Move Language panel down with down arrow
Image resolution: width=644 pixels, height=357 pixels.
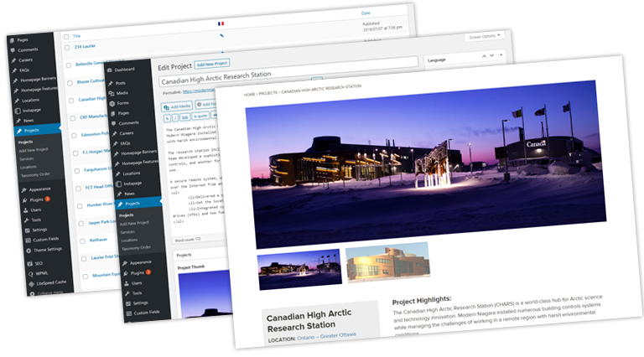point(491,55)
